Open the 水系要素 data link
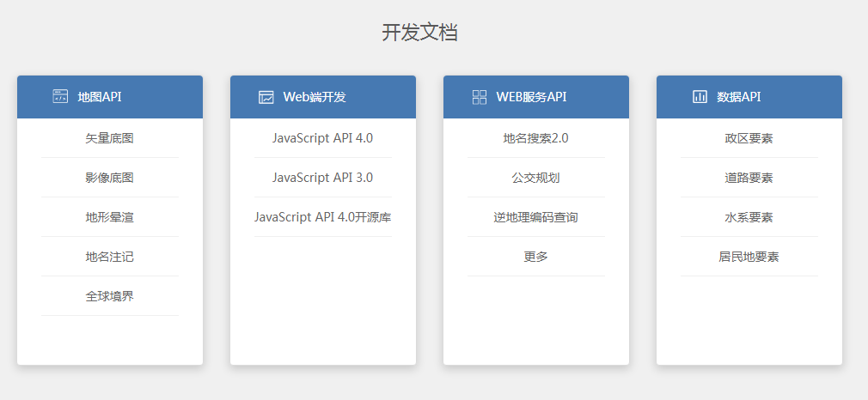 pos(749,217)
